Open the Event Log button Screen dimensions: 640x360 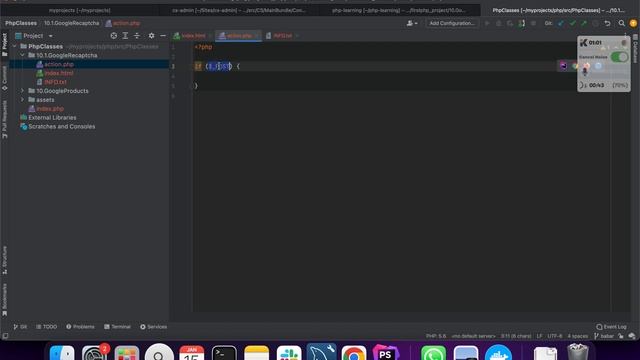tap(611, 327)
